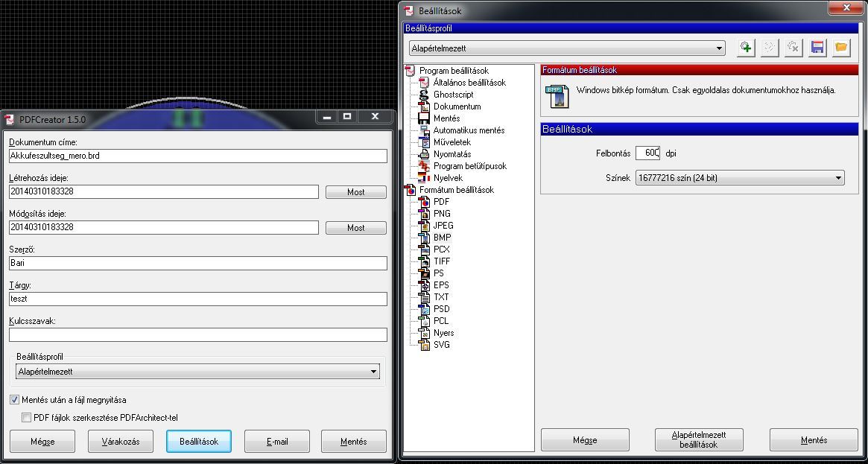Select the PNG format entry
Image resolution: width=868 pixels, height=464 pixels.
point(442,214)
